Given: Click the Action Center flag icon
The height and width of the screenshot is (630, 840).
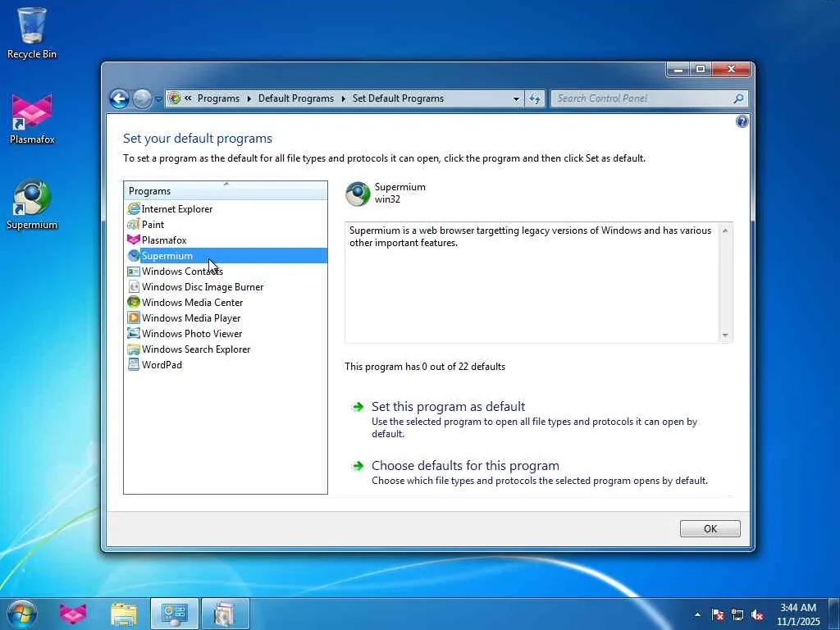Looking at the screenshot, I should click(x=718, y=614).
